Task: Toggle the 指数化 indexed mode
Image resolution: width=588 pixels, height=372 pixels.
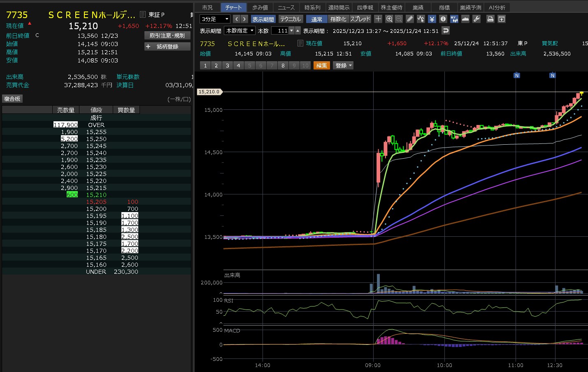Action: tap(339, 19)
